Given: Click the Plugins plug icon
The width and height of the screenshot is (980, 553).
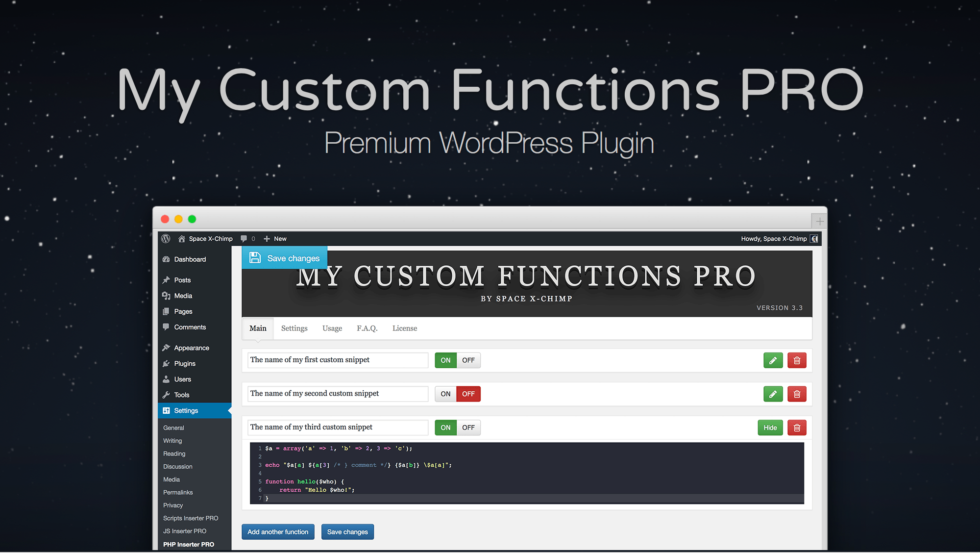Looking at the screenshot, I should 166,363.
